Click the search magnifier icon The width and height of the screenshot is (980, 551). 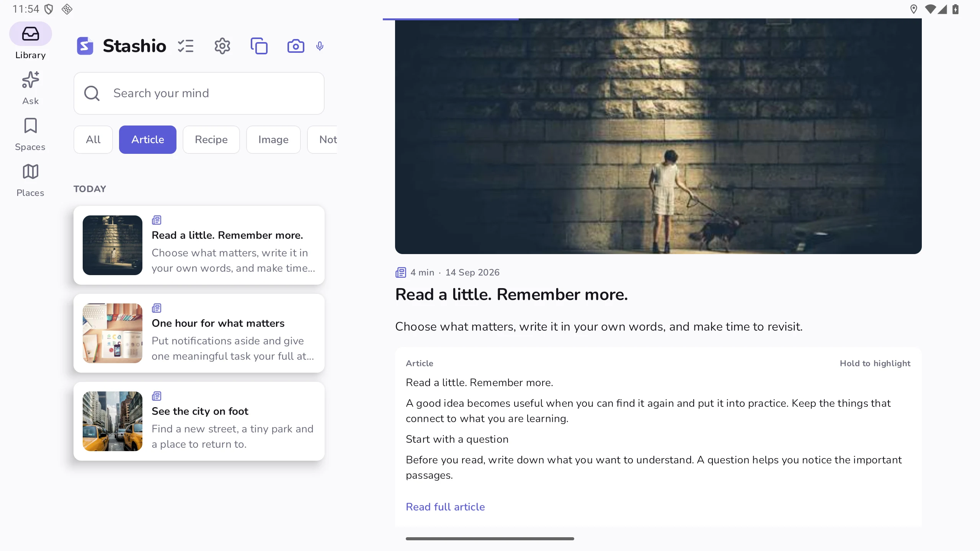92,93
